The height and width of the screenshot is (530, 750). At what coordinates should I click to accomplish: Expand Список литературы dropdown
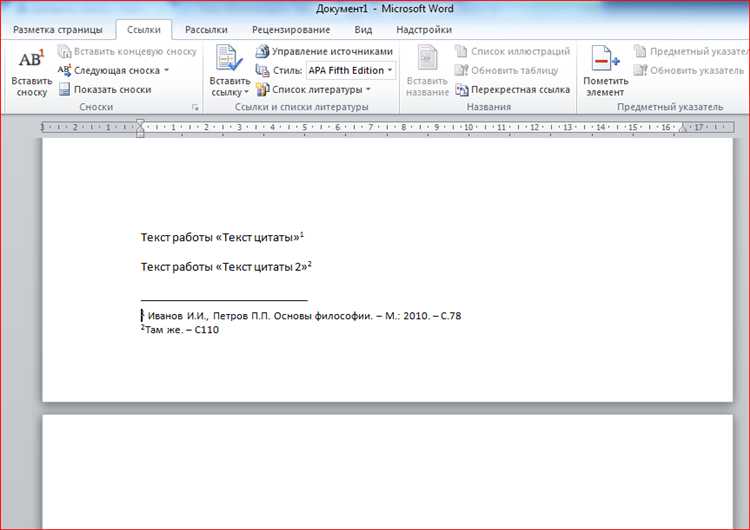[368, 89]
